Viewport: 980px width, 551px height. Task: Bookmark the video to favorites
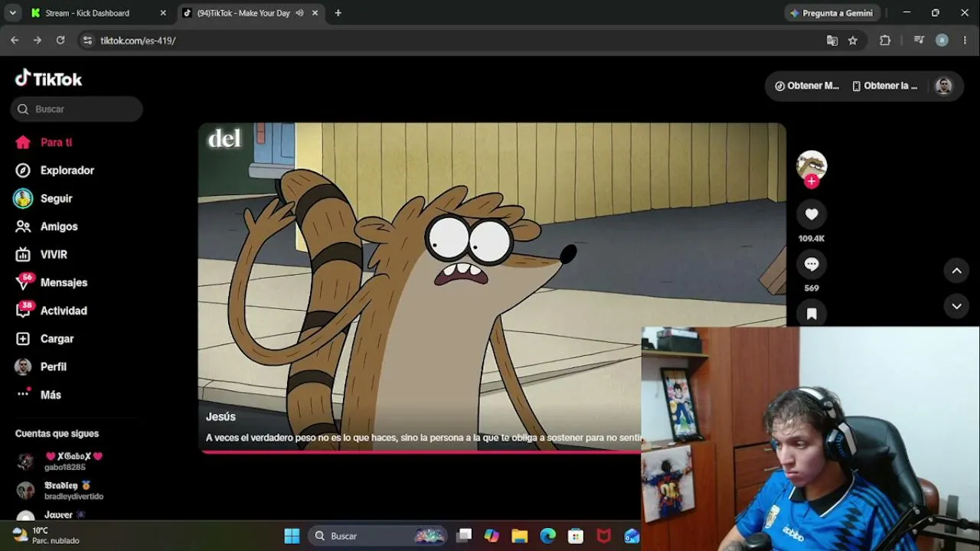[812, 314]
